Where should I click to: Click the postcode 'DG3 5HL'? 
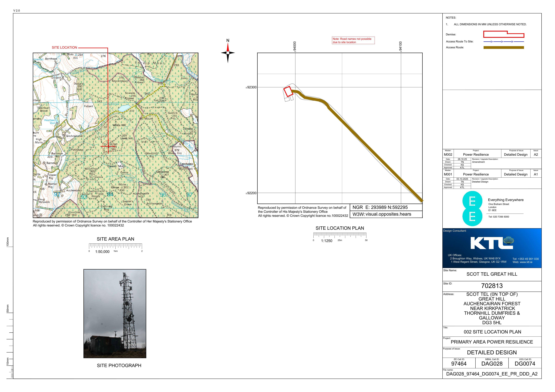click(492, 323)
